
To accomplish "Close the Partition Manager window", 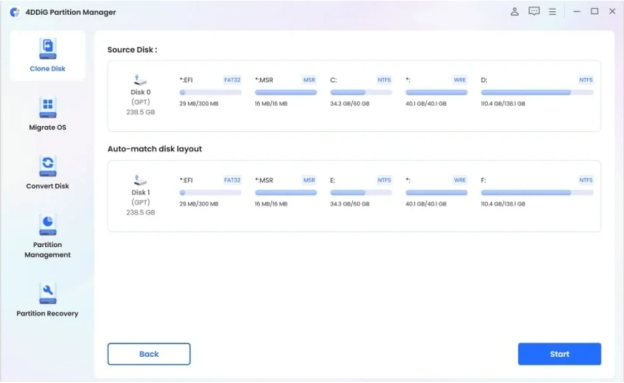I will [x=612, y=12].
